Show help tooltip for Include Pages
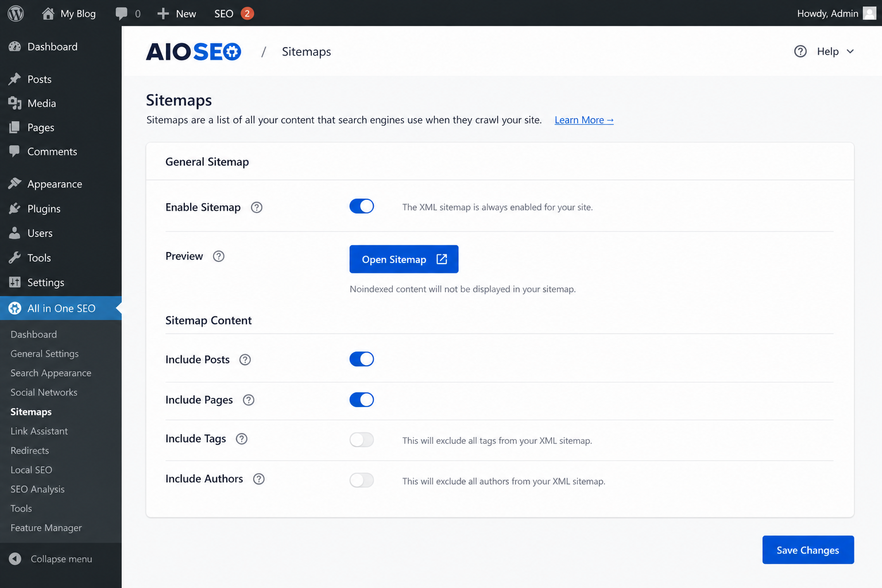Image resolution: width=882 pixels, height=588 pixels. 249,400
